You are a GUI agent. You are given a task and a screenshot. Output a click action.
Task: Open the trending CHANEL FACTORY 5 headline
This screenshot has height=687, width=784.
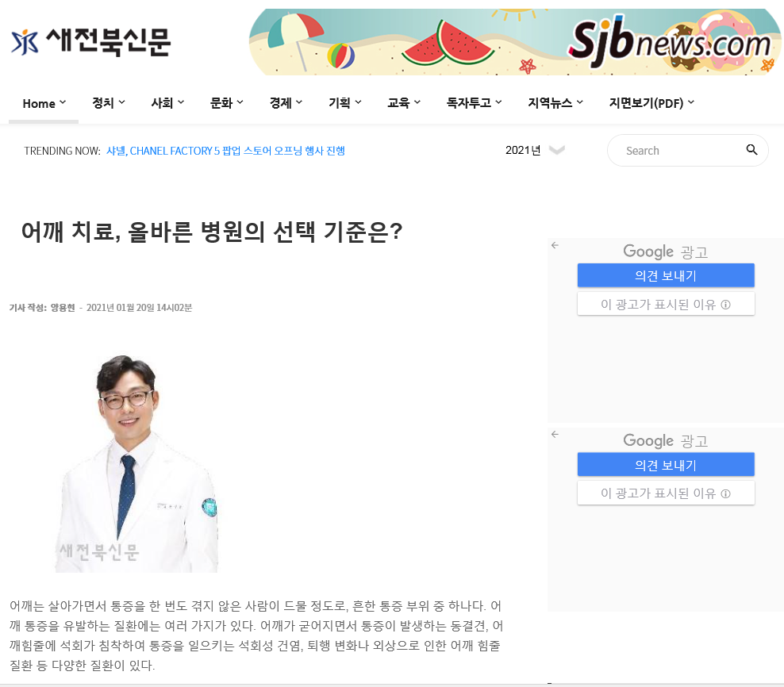(x=225, y=151)
